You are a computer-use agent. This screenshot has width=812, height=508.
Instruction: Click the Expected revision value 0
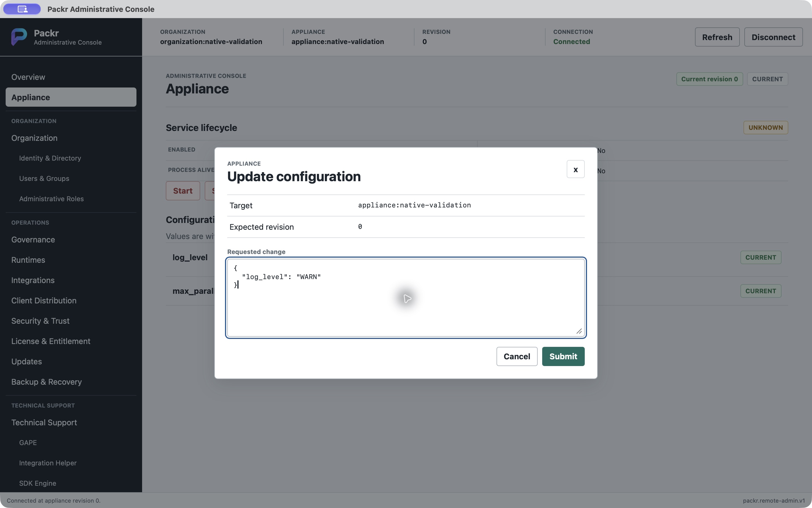(x=360, y=227)
